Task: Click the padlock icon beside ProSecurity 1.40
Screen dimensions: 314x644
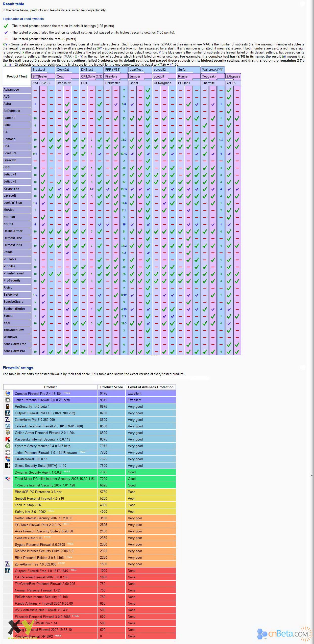Action: pos(8,406)
